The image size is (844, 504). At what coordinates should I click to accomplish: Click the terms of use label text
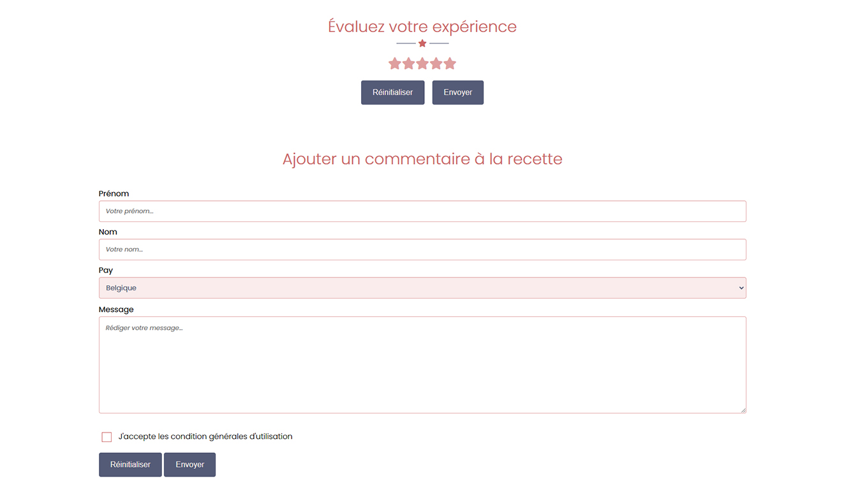pyautogui.click(x=205, y=436)
